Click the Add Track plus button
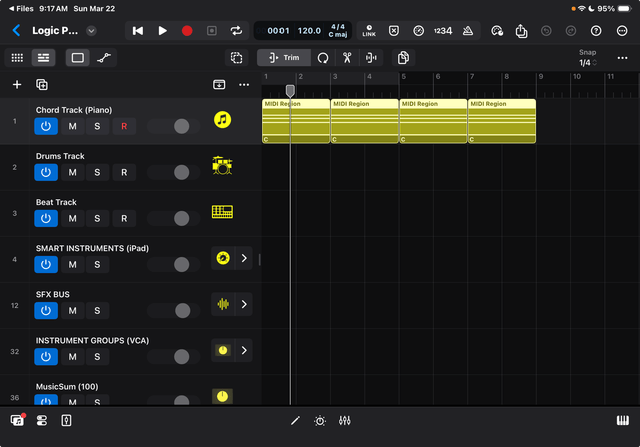 (16, 85)
